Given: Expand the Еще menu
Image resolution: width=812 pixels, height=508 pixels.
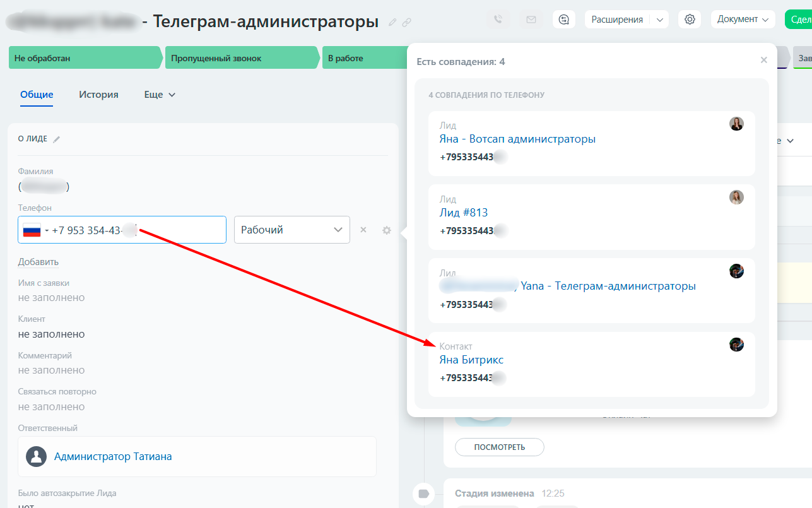Looking at the screenshot, I should [160, 95].
